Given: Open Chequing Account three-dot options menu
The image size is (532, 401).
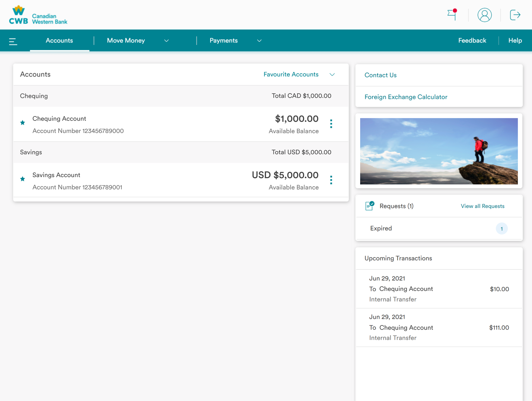Looking at the screenshot, I should tap(331, 124).
